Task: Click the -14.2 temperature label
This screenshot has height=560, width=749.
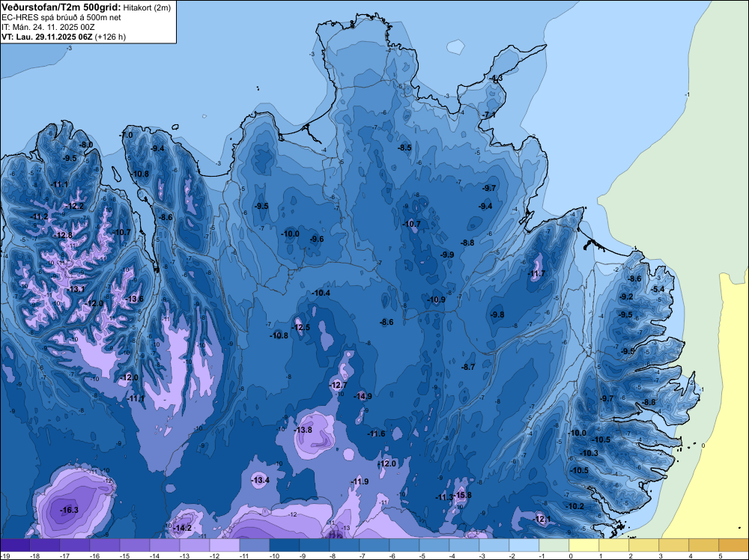Action: tap(183, 528)
